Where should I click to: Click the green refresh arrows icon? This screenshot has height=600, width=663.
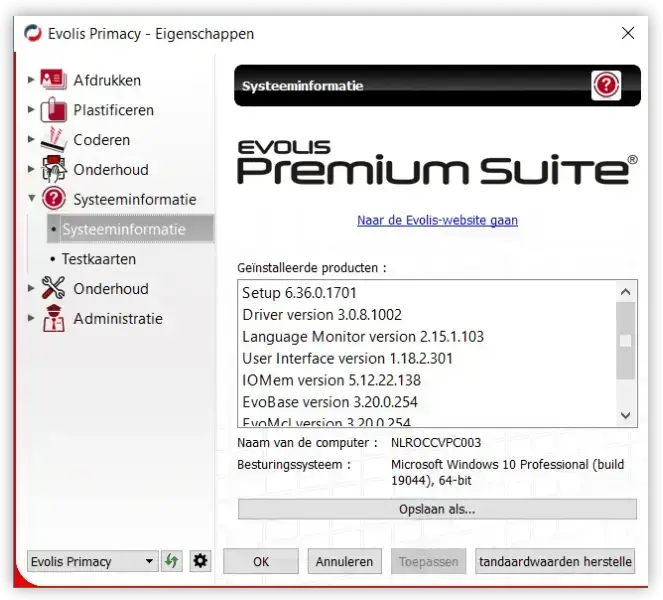pos(172,561)
